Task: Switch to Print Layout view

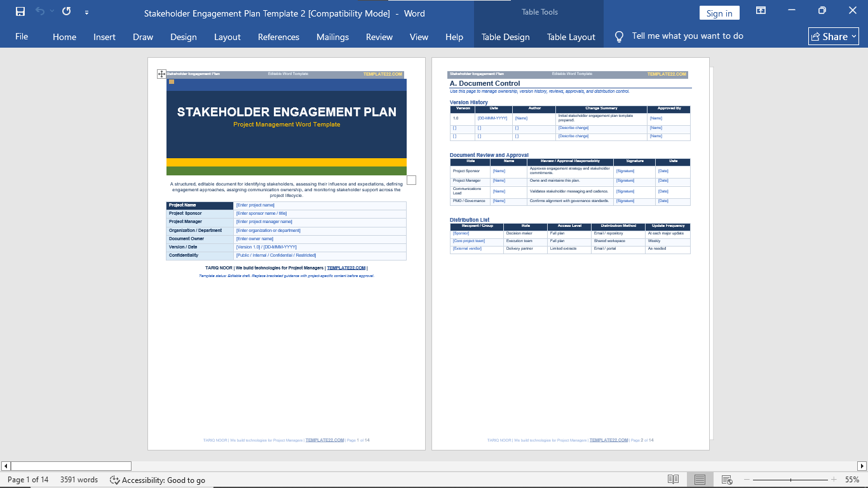Action: tap(700, 480)
